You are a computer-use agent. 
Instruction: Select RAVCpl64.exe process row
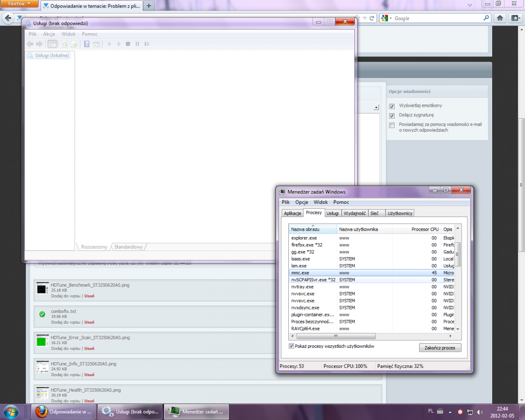coord(372,329)
